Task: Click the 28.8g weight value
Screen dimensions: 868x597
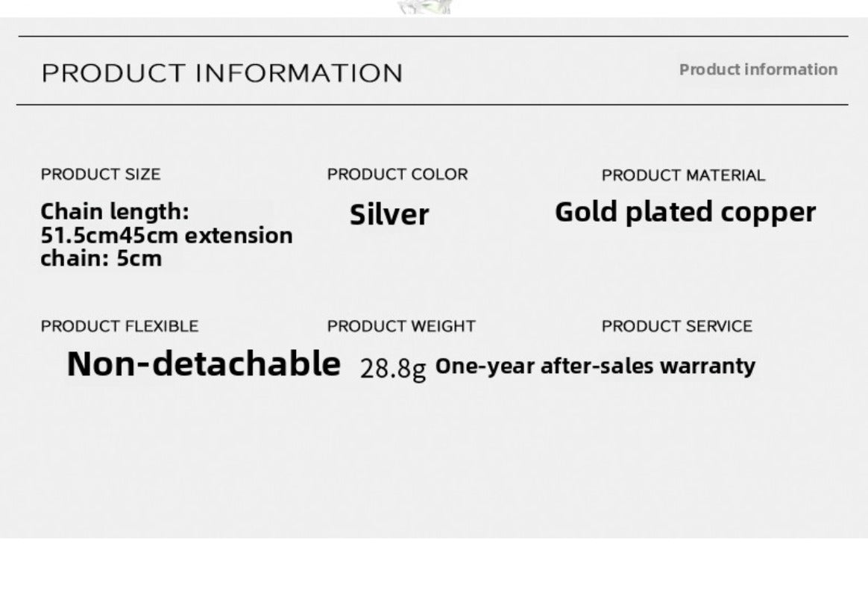Action: click(393, 368)
